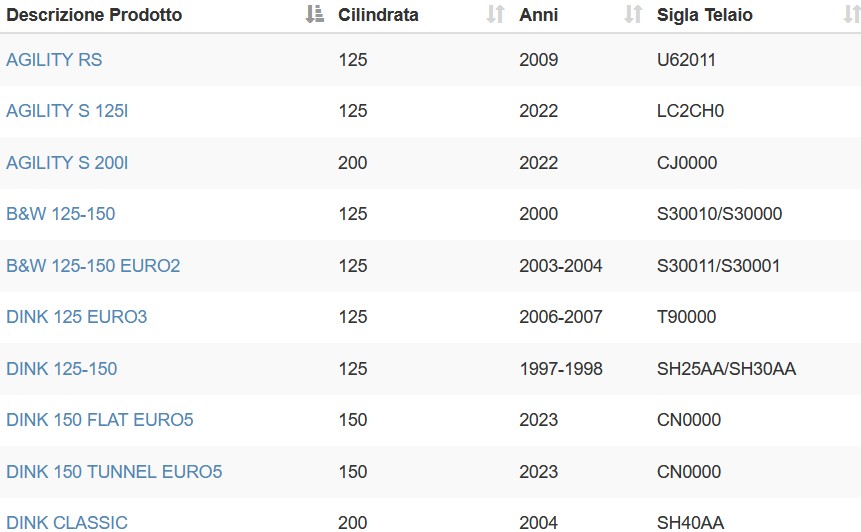This screenshot has width=861, height=532.
Task: Click the SH25AA/SH30AA frame code cell
Action: [726, 368]
